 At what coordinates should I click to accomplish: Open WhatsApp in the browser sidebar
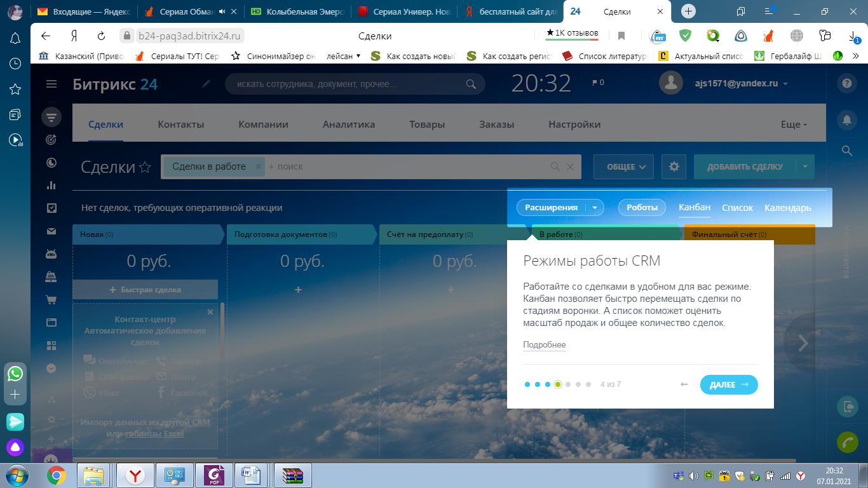pyautogui.click(x=15, y=373)
